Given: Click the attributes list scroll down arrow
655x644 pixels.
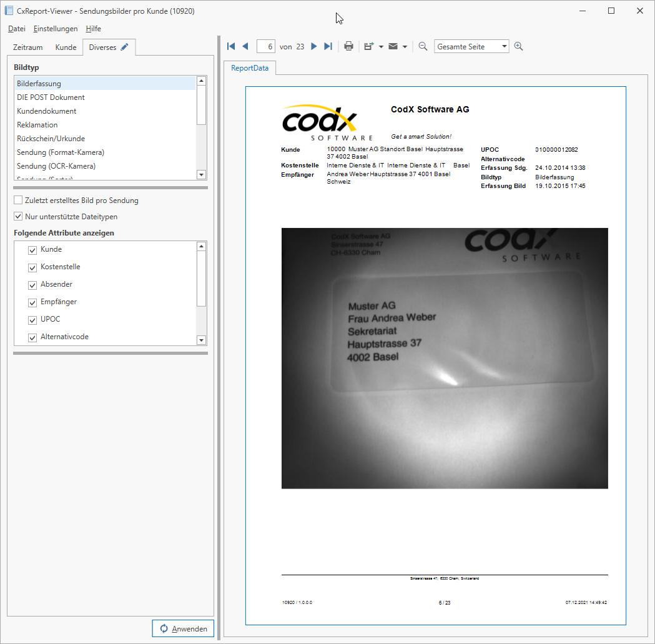Looking at the screenshot, I should [201, 340].
